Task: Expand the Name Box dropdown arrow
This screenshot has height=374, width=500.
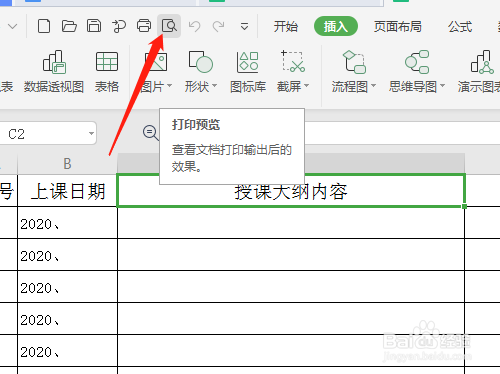Action: [91, 134]
